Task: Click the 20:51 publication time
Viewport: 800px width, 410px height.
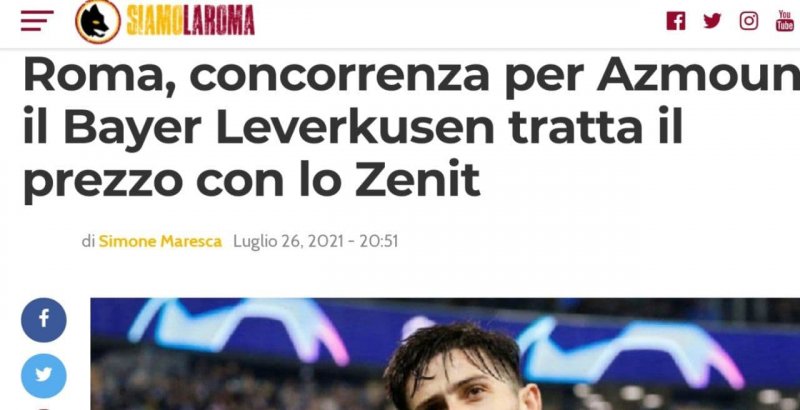Action: 379,241
